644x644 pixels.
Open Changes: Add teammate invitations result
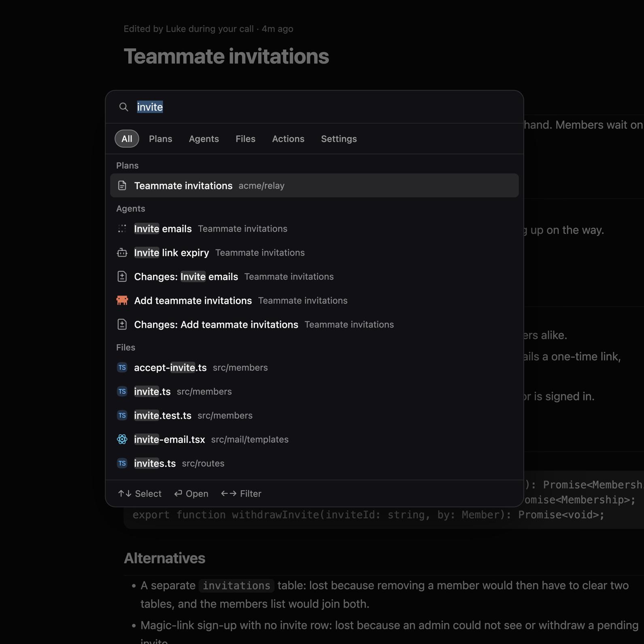314,324
